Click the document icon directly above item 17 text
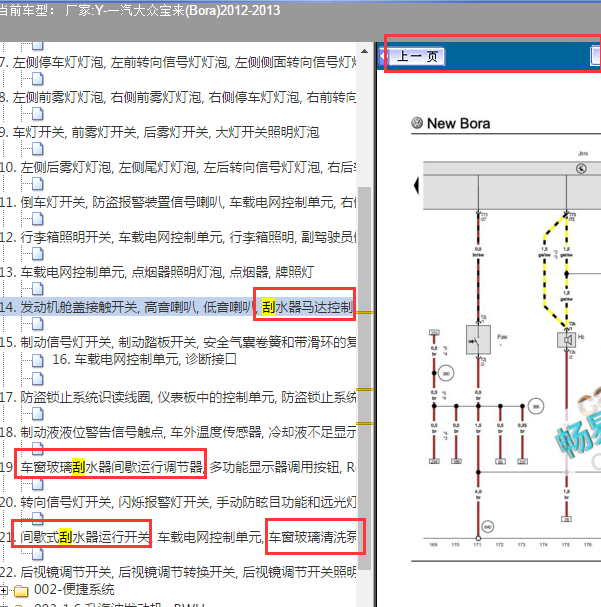 coord(38,378)
